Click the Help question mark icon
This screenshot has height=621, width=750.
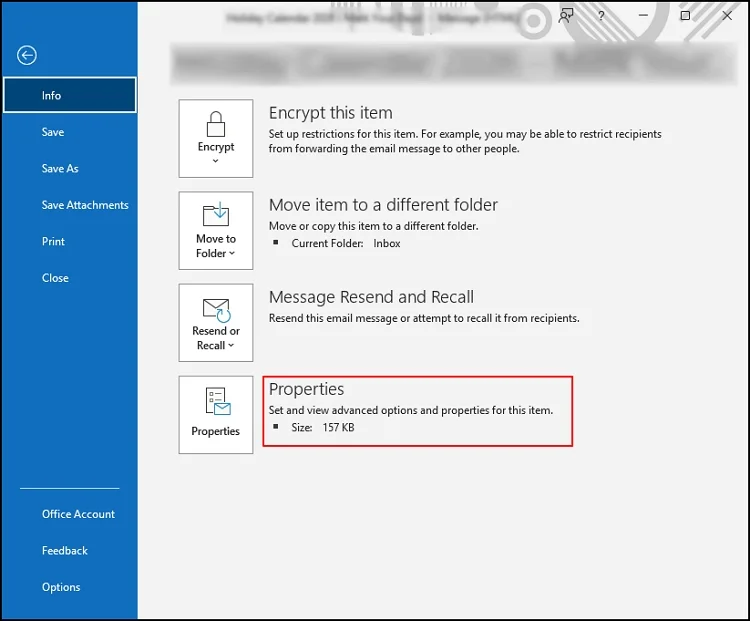click(x=601, y=16)
